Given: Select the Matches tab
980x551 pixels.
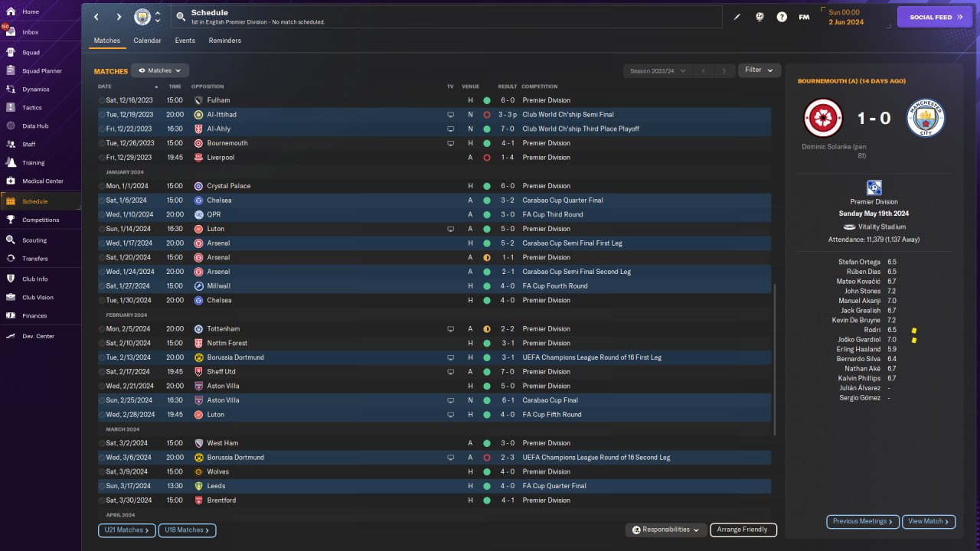Looking at the screenshot, I should pyautogui.click(x=107, y=41).
